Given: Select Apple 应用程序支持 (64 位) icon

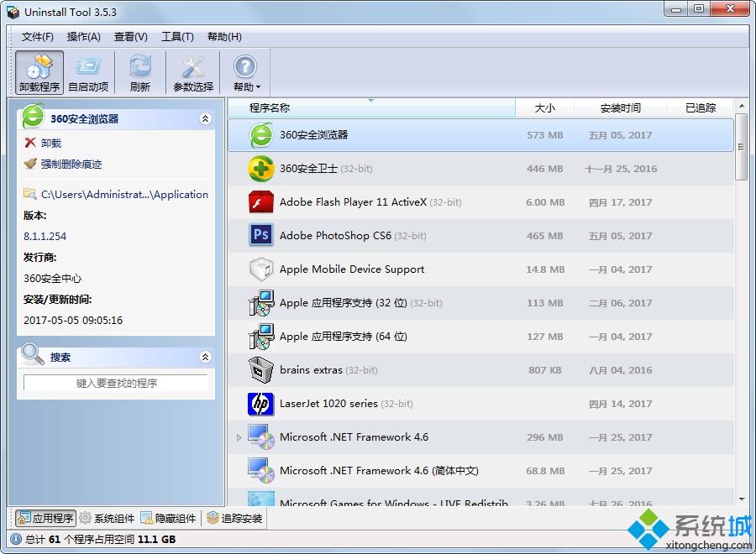Looking at the screenshot, I should (261, 337).
